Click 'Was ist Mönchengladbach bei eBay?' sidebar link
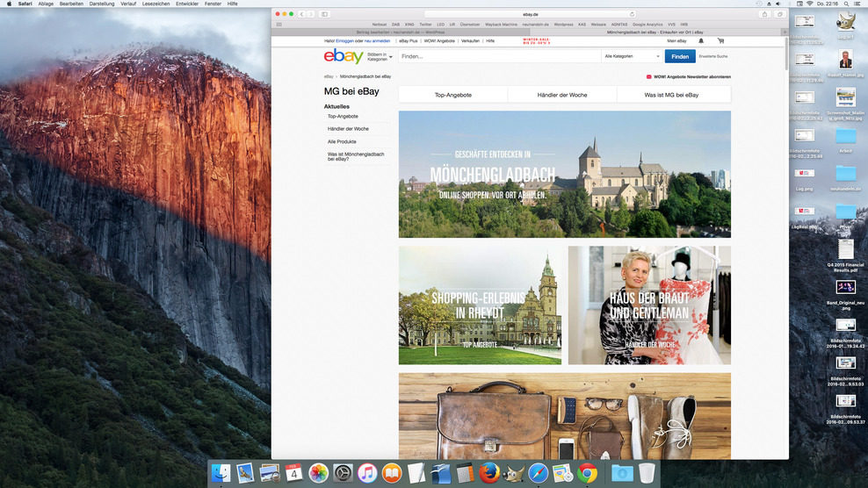The width and height of the screenshot is (868, 488). 356,156
